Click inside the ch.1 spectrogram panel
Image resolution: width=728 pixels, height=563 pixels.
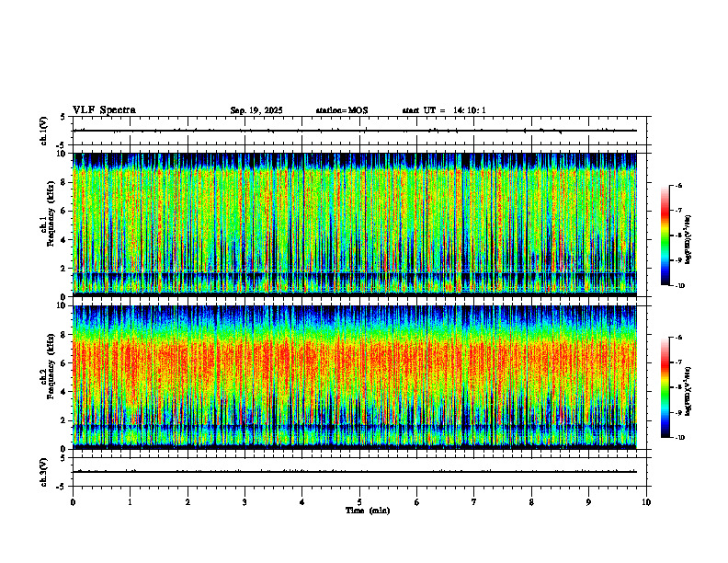click(x=355, y=224)
